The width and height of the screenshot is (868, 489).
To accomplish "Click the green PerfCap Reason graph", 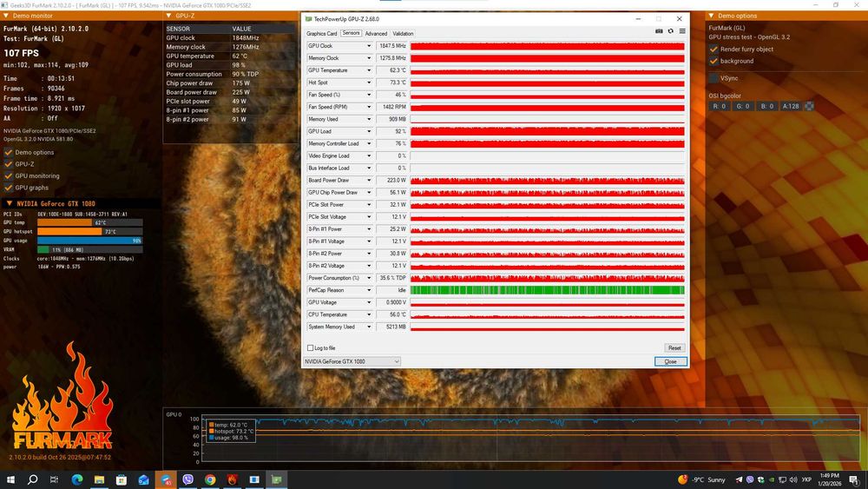I will click(x=548, y=290).
